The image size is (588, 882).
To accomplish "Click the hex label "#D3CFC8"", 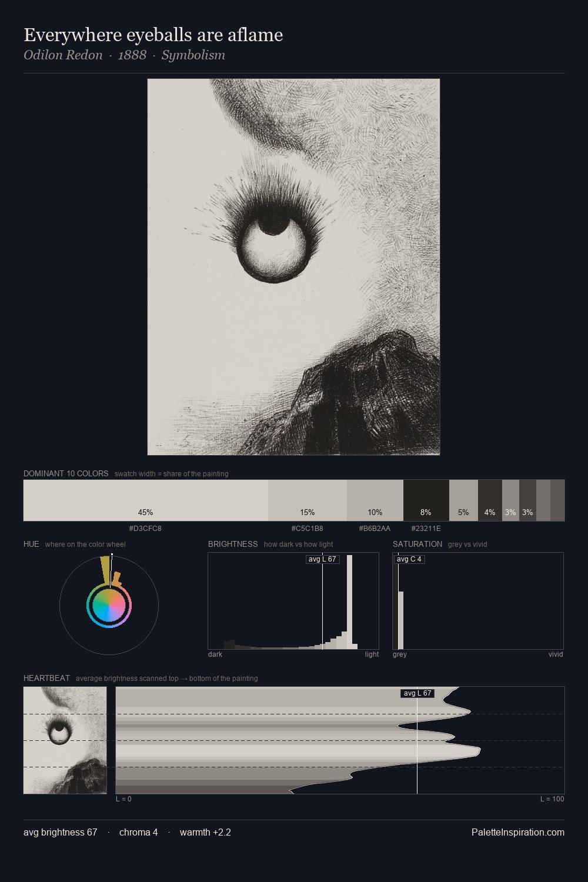I will 145,528.
